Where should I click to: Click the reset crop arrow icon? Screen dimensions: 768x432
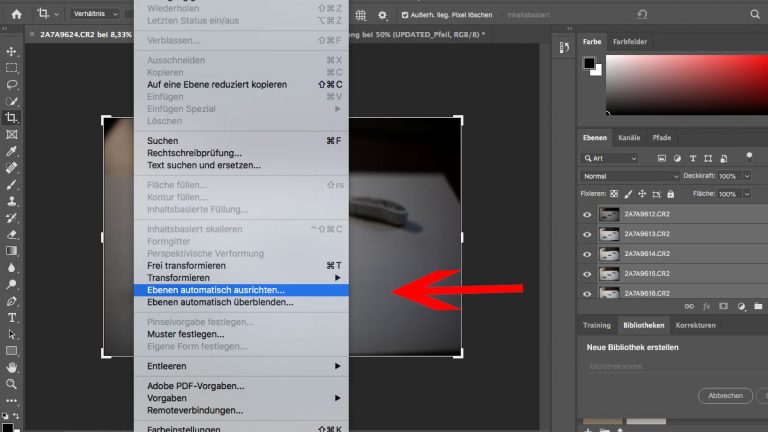click(641, 15)
